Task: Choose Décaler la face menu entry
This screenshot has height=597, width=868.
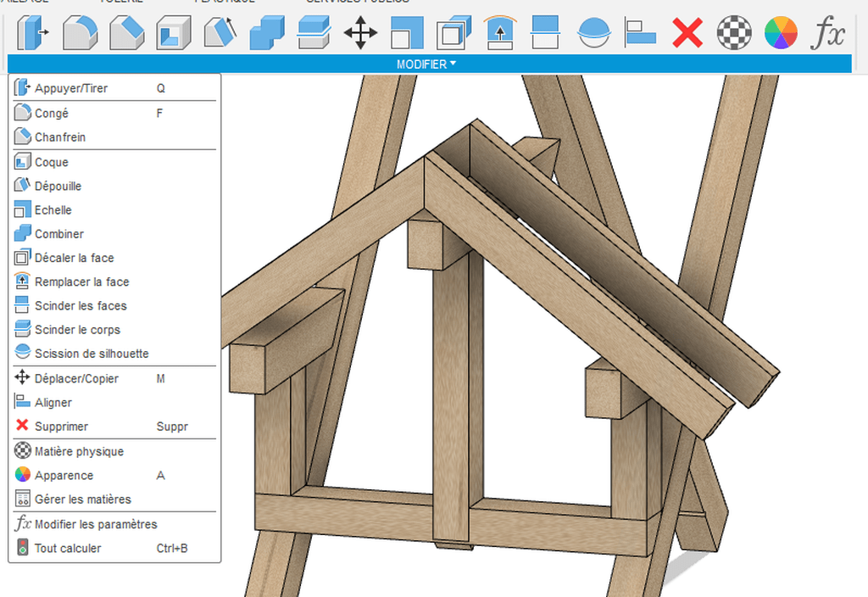Action: pyautogui.click(x=114, y=258)
